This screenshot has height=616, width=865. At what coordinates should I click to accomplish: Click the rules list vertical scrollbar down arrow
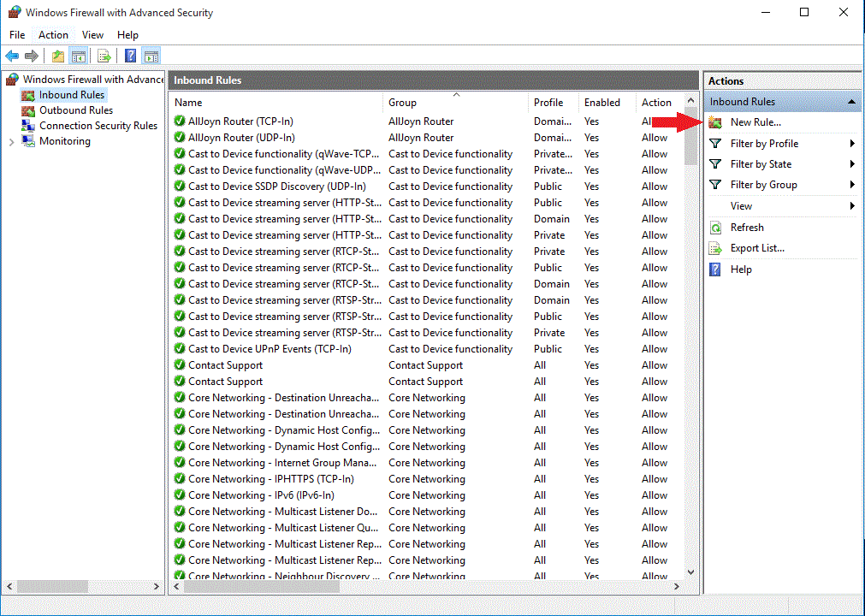click(690, 572)
